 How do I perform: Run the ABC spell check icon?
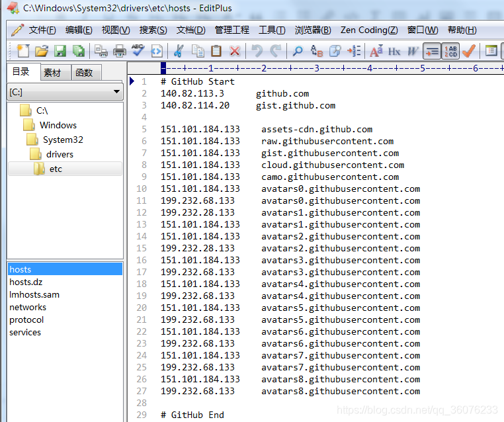138,51
